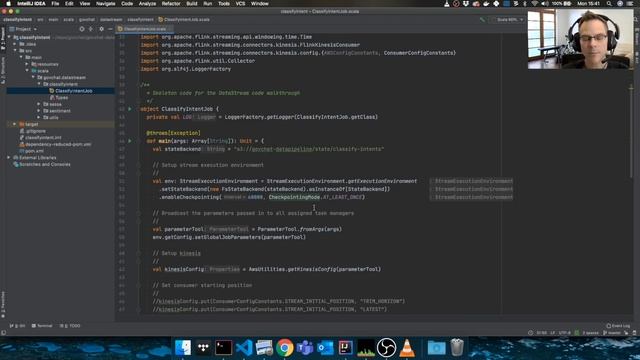Select the .gitignore file
Image resolution: width=640 pixels, height=360 pixels.
tap(32, 131)
